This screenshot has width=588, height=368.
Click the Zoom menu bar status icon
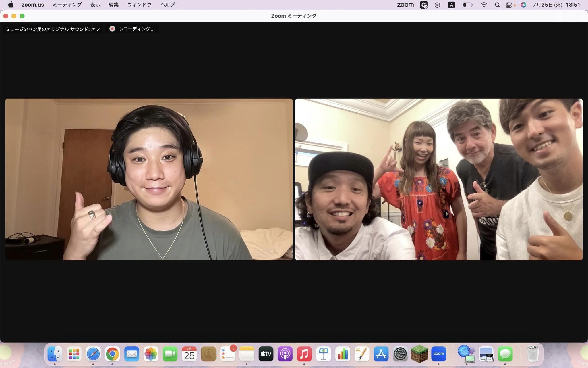[x=405, y=5]
